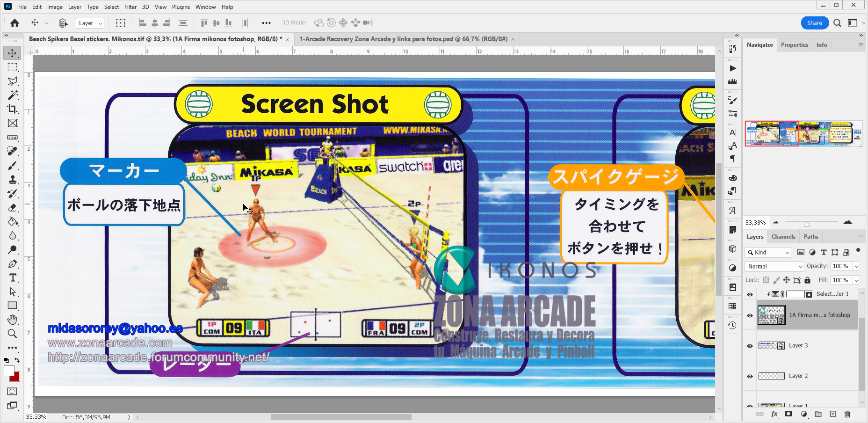Click the Navigator preview thumbnail
This screenshot has height=423, width=868.
click(x=803, y=134)
